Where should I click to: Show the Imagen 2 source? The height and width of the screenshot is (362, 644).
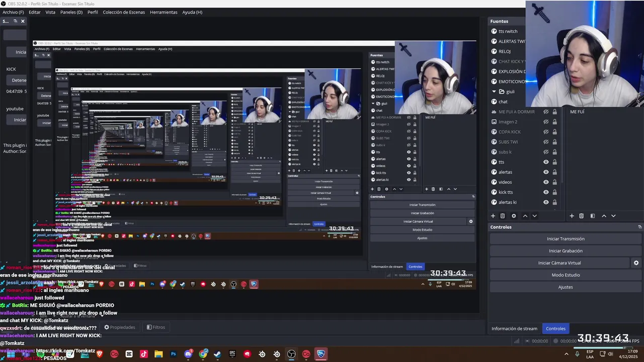[x=546, y=122]
